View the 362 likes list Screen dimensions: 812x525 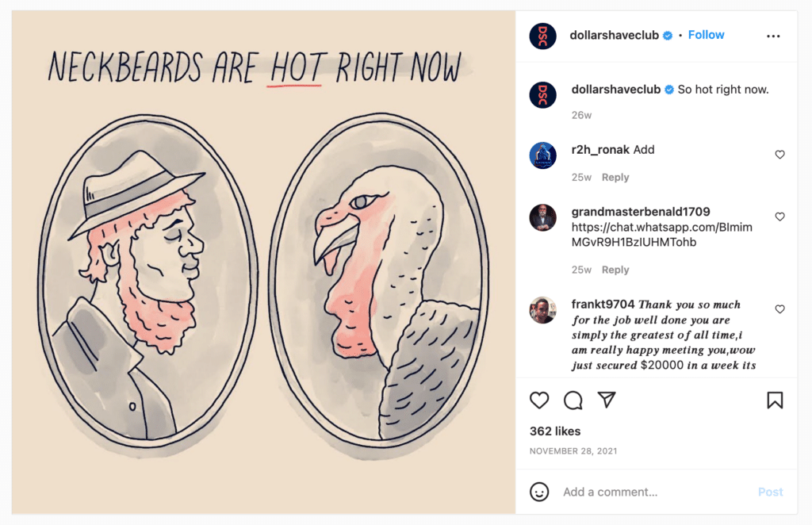point(555,431)
